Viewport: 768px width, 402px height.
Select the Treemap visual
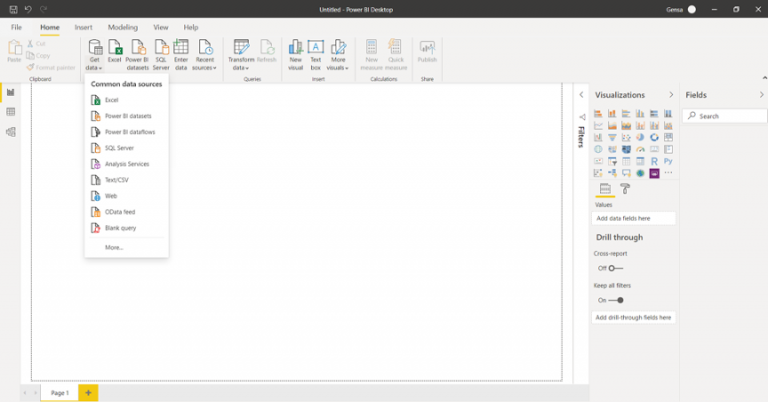pyautogui.click(x=668, y=138)
